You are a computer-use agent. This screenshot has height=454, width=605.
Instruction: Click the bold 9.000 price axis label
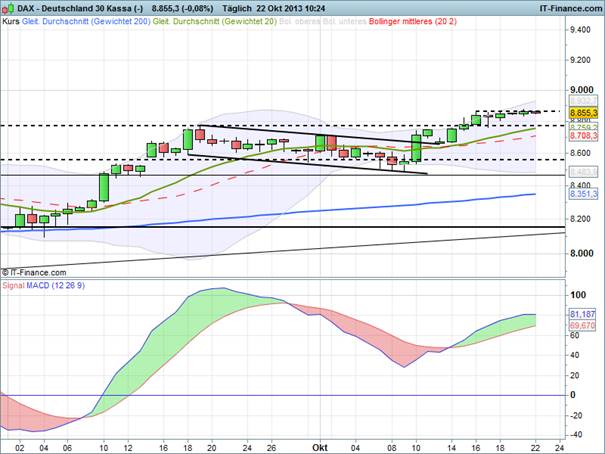click(x=582, y=90)
